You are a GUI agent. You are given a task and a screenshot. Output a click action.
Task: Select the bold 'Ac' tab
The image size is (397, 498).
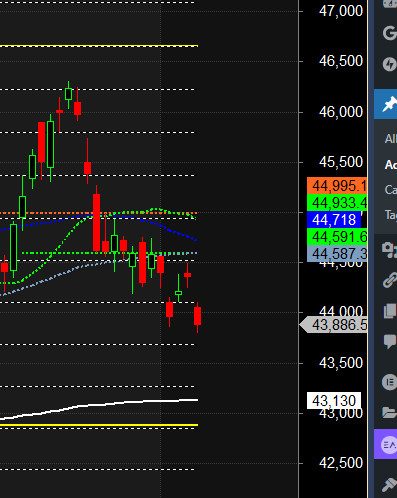tap(391, 165)
